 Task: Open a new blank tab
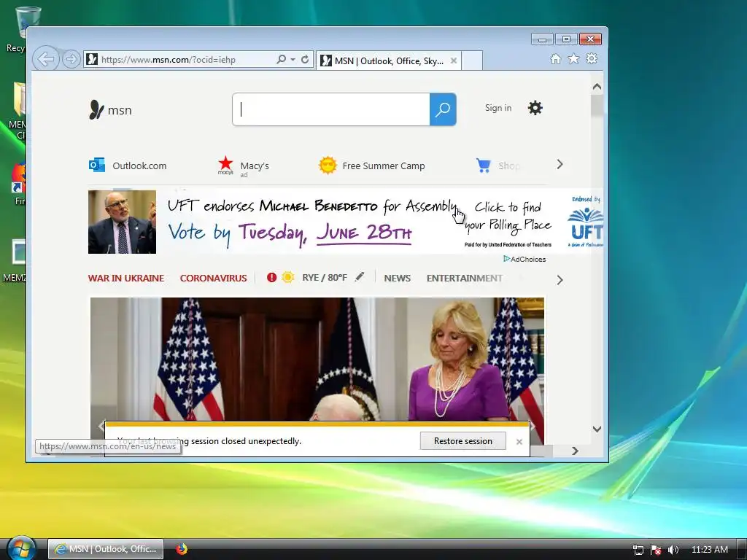pos(472,61)
